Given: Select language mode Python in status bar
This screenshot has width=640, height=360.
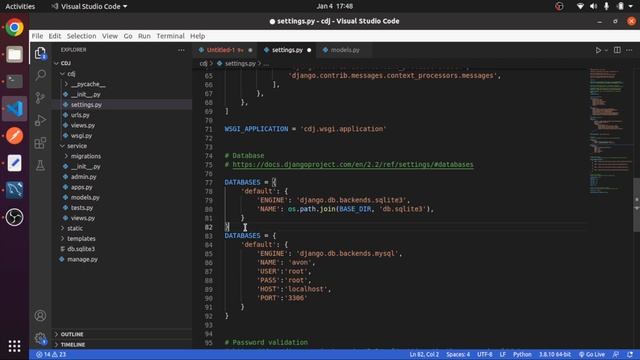Looking at the screenshot, I should point(522,354).
